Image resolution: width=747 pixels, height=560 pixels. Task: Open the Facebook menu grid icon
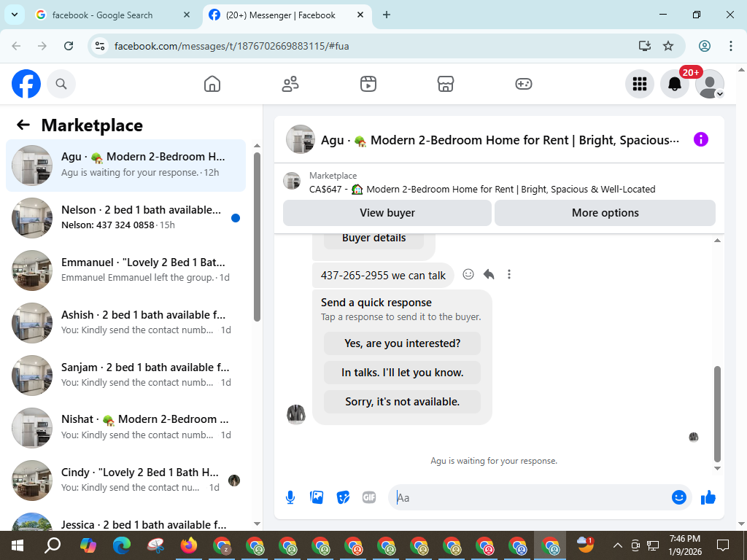(639, 84)
